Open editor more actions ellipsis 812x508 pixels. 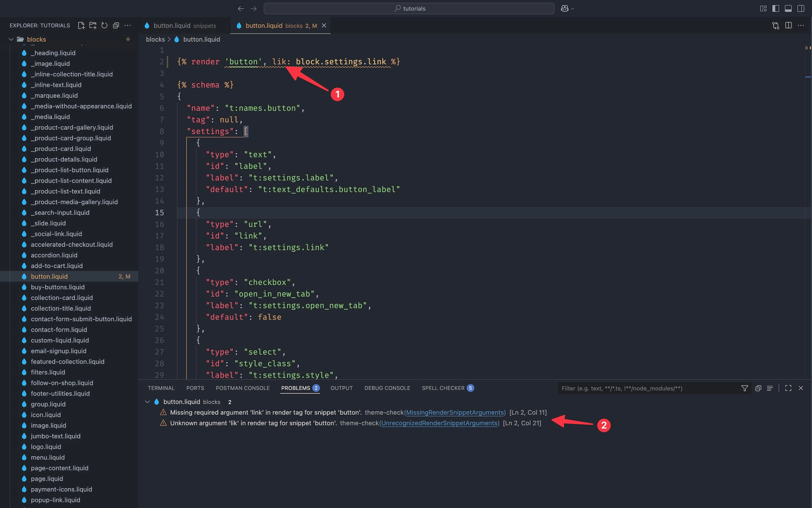click(x=801, y=25)
